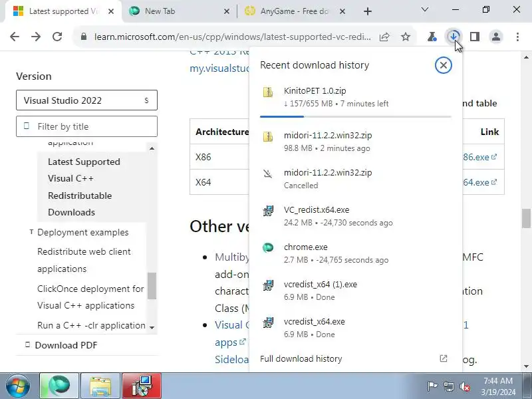The width and height of the screenshot is (532, 399).
Task: Open the browser from the taskbar
Action: 59,386
